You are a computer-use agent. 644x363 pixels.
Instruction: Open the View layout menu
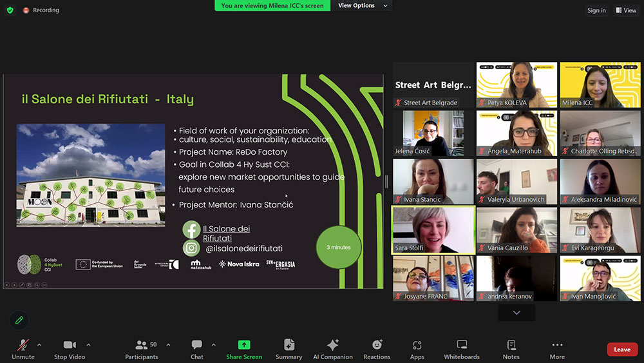tap(625, 10)
